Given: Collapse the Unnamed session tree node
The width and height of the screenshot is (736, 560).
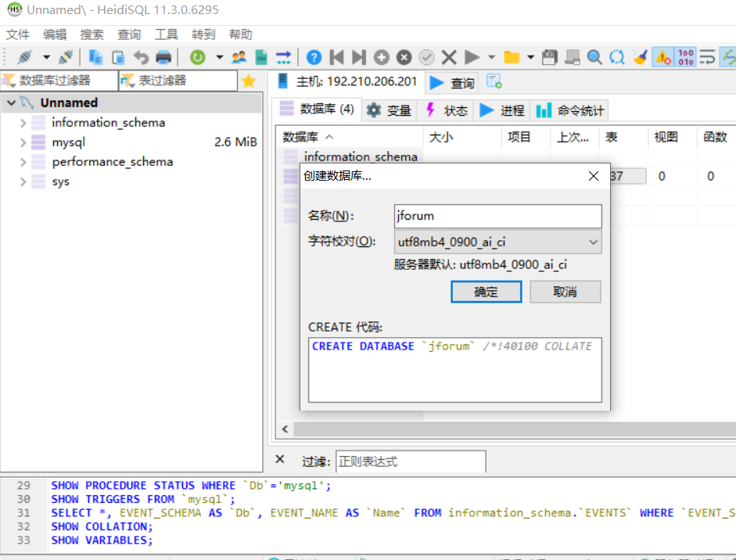Looking at the screenshot, I should click(x=11, y=102).
